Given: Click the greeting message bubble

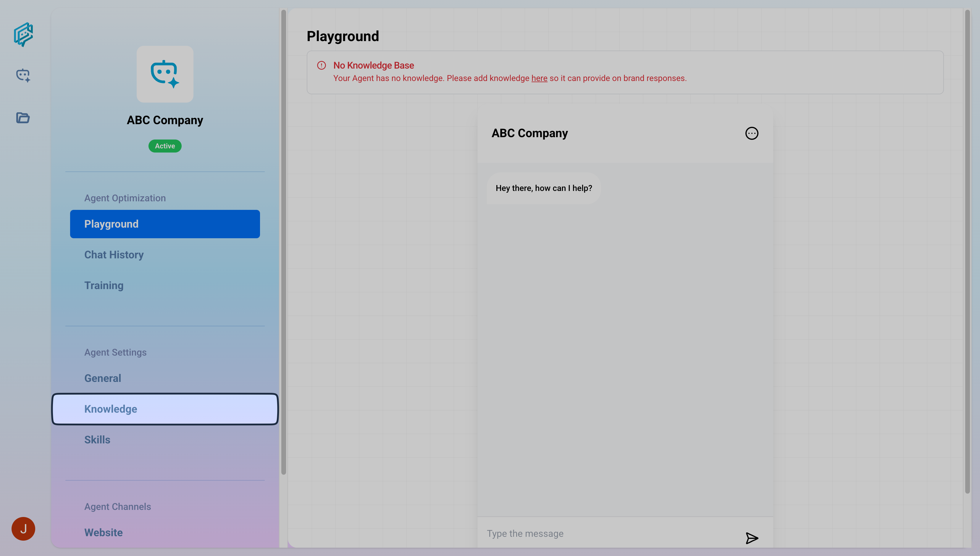Looking at the screenshot, I should click(543, 188).
